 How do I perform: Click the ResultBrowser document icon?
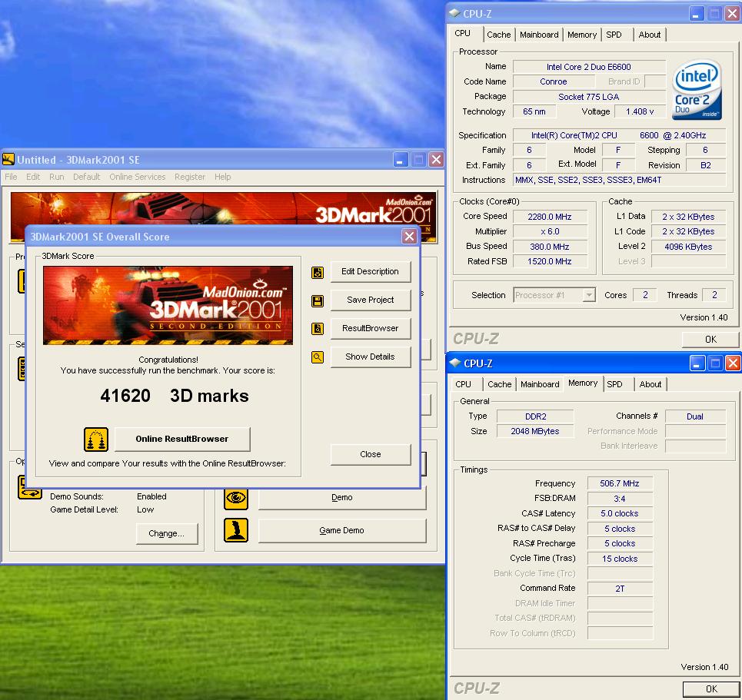[x=318, y=329]
